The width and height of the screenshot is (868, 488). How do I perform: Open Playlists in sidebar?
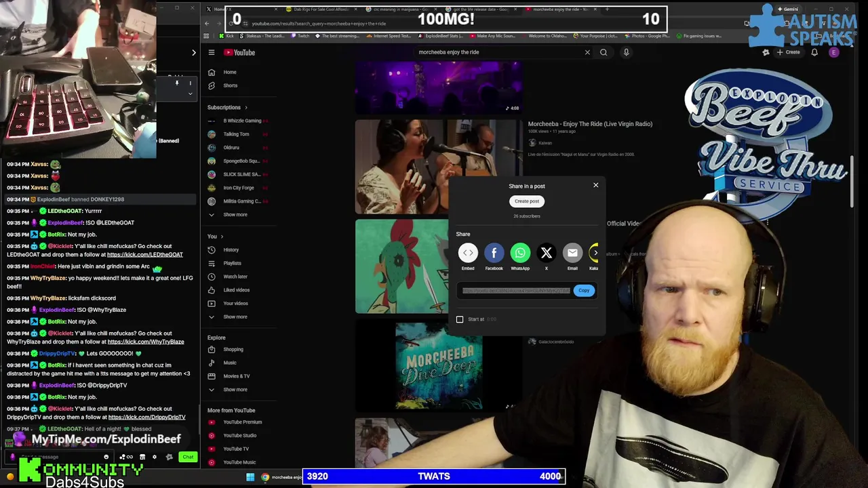point(232,263)
